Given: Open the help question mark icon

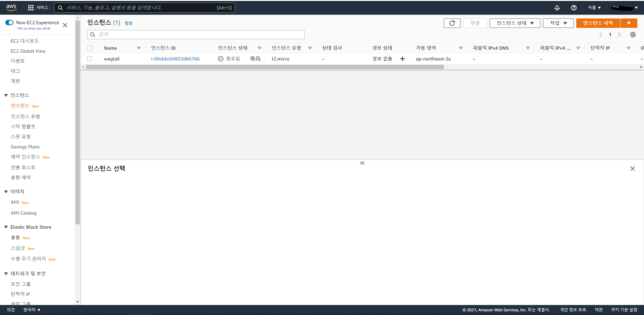Looking at the screenshot, I should click(x=574, y=8).
